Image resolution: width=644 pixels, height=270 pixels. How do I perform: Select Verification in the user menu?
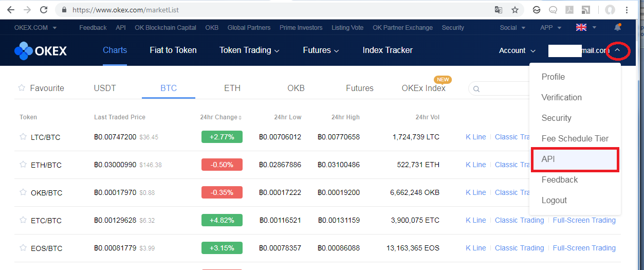click(x=575, y=97)
